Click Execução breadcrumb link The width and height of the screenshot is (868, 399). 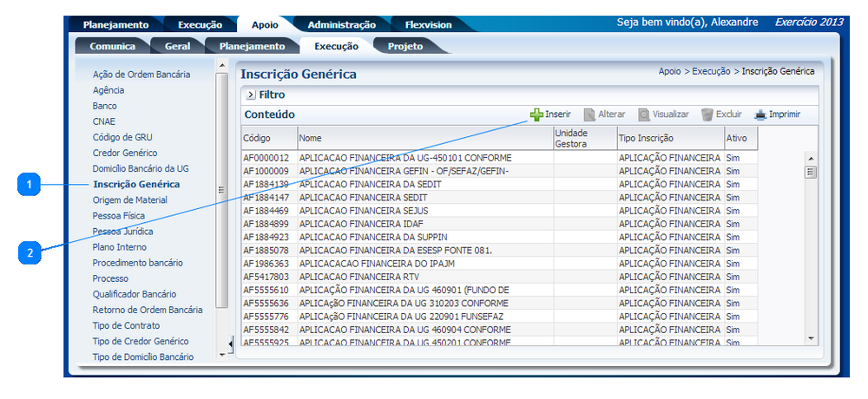(x=711, y=71)
